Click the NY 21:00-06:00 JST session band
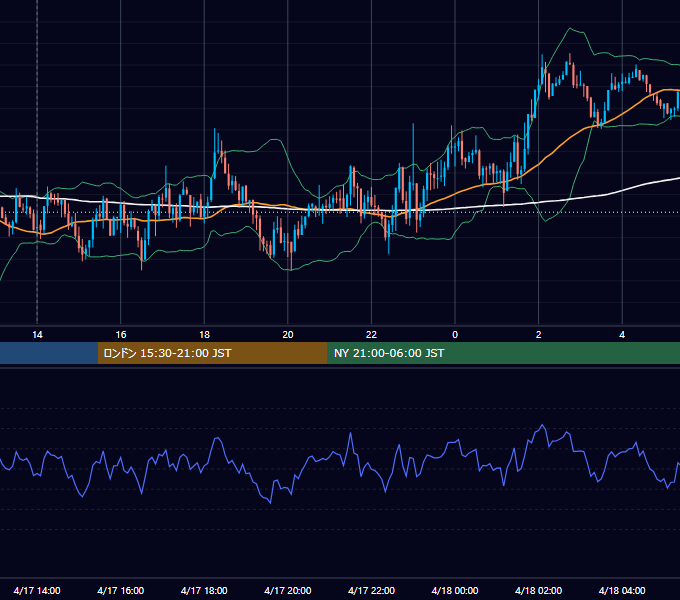 pos(503,353)
